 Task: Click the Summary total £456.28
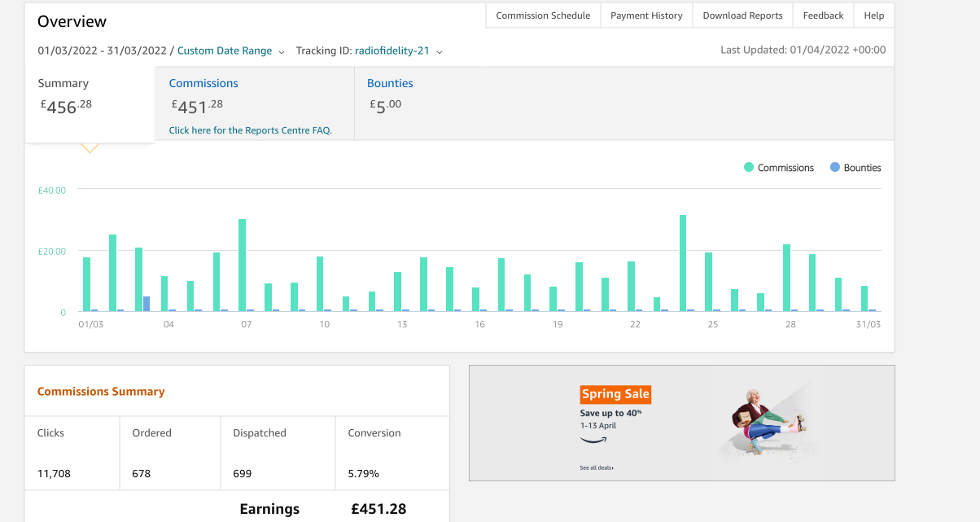tap(67, 105)
